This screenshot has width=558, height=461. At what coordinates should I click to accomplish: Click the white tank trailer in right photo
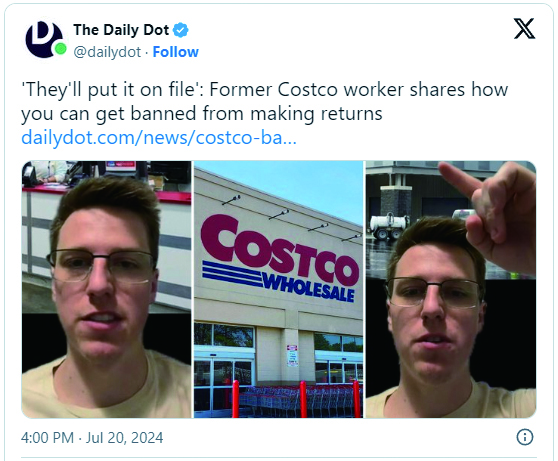388,225
